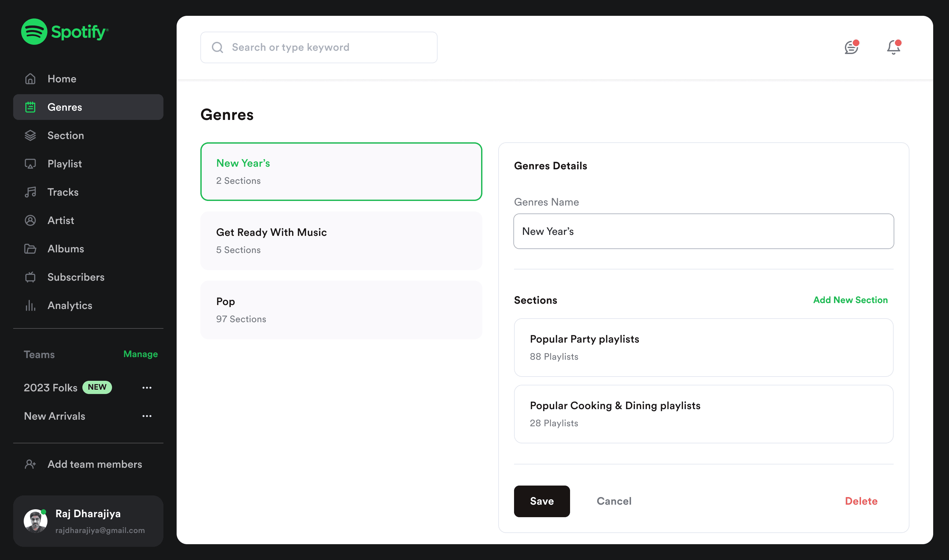Click the Section layers icon in sidebar

[x=30, y=135]
